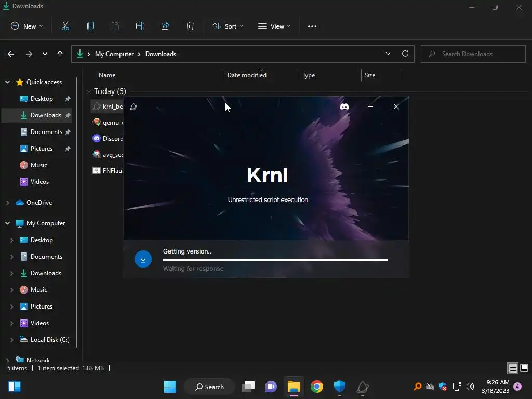Open the New item dropdown

coord(27,26)
